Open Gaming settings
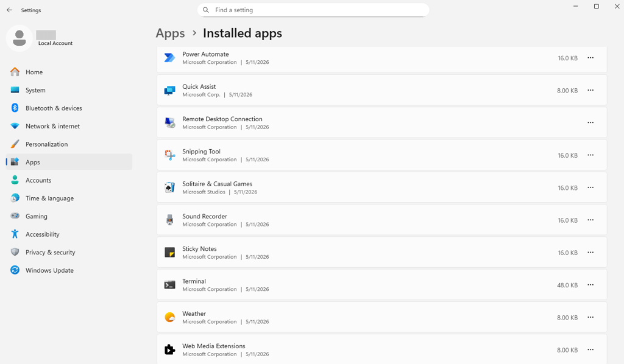The height and width of the screenshot is (364, 624). (69, 216)
